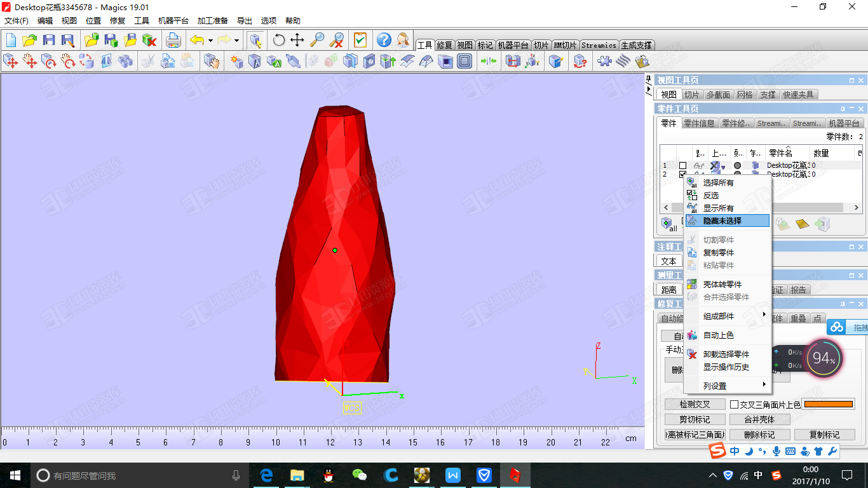Open a project with the folder icon
This screenshot has width=868, height=488.
[30, 40]
